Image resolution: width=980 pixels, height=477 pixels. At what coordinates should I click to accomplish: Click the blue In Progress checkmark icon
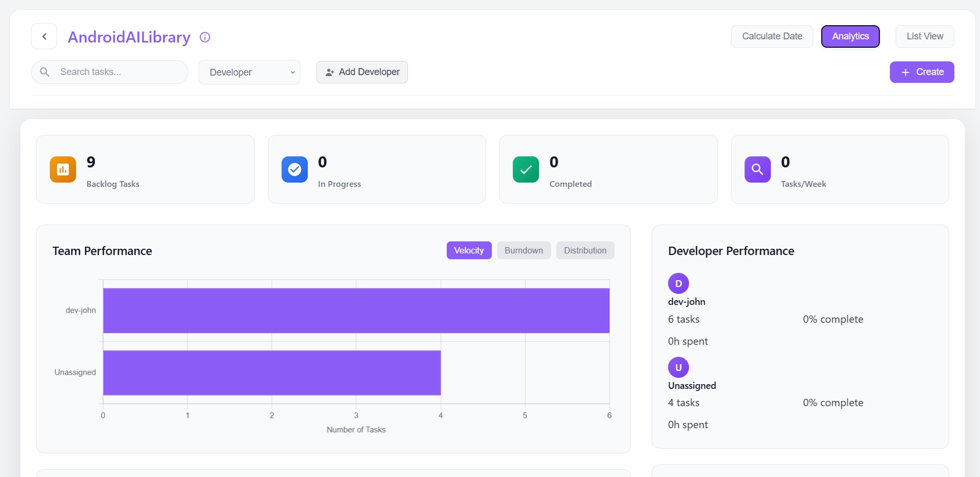pyautogui.click(x=295, y=169)
